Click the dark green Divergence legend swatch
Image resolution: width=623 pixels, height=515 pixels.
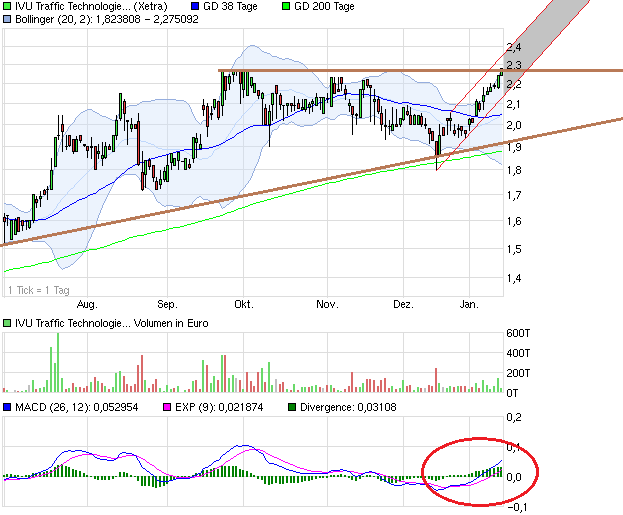(292, 408)
